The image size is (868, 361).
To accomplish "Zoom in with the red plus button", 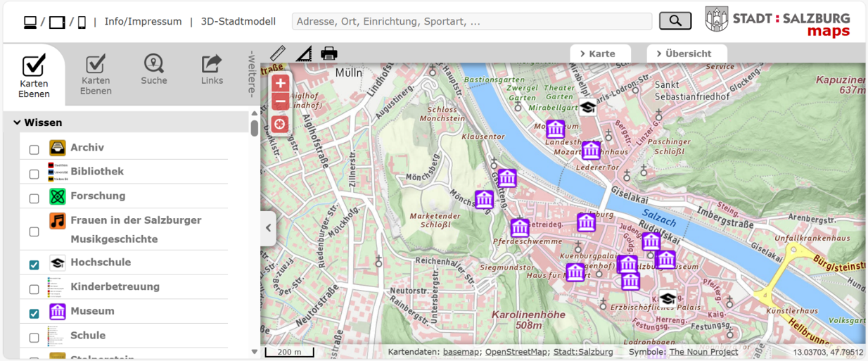I will 281,83.
